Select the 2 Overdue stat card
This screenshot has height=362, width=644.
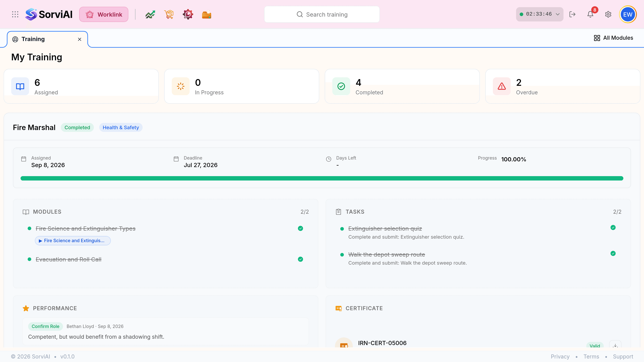pos(562,86)
